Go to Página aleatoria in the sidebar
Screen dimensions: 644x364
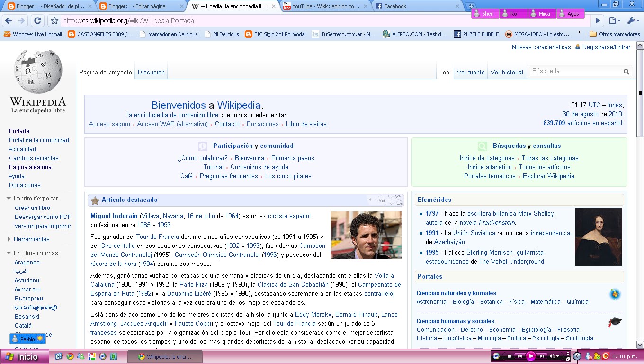[x=30, y=167]
